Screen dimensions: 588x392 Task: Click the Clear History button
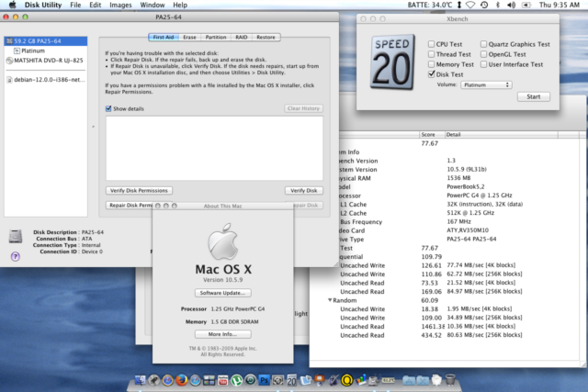[x=303, y=108]
